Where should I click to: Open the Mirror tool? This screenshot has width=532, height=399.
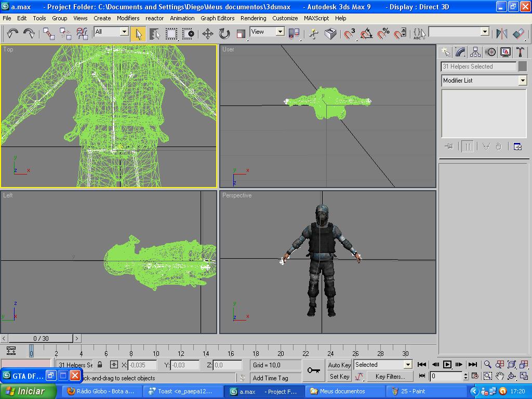tap(501, 34)
